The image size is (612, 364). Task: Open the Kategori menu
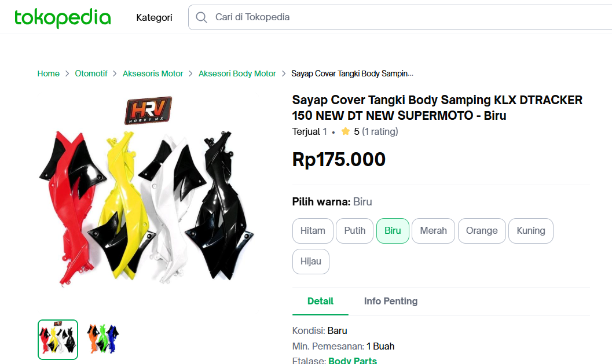click(154, 17)
